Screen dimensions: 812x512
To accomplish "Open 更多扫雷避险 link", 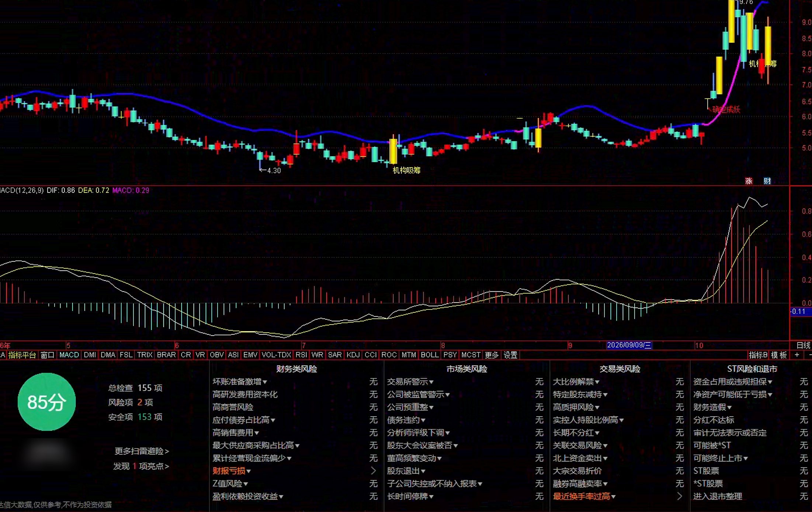I will [142, 451].
